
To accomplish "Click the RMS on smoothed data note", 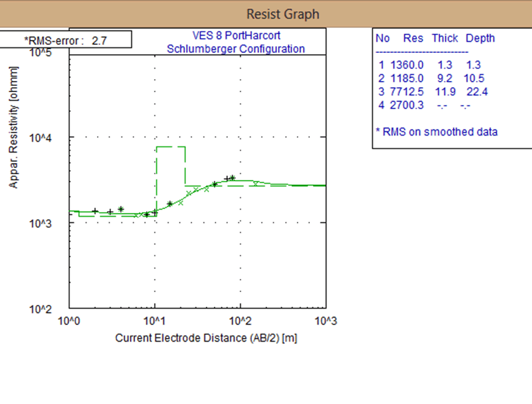I will [x=437, y=132].
